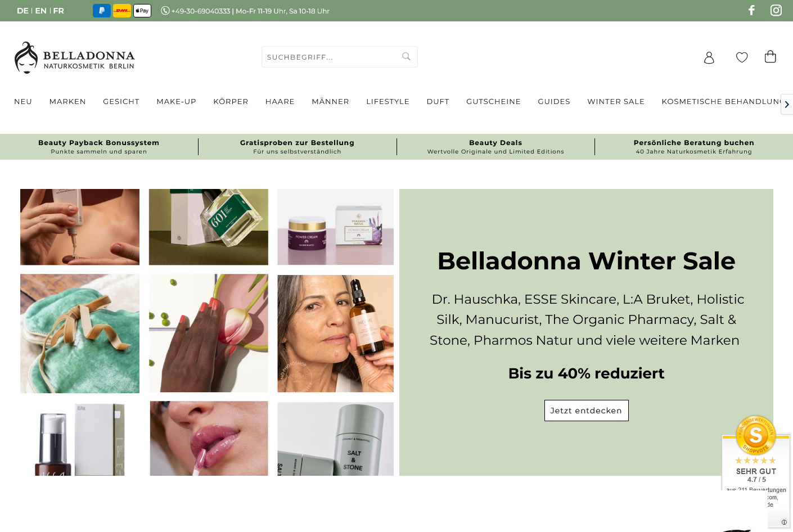Select the GUTSCHEINE menu item
The width and height of the screenshot is (793, 532).
[493, 101]
